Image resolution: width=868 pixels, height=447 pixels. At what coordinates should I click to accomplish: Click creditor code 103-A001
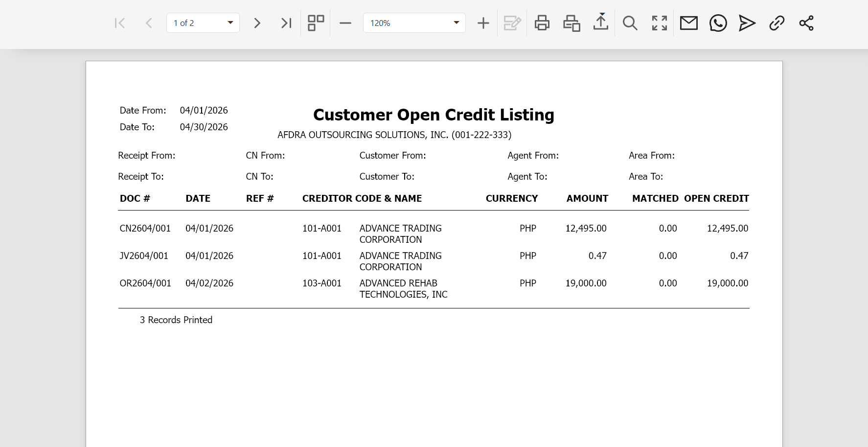[322, 283]
